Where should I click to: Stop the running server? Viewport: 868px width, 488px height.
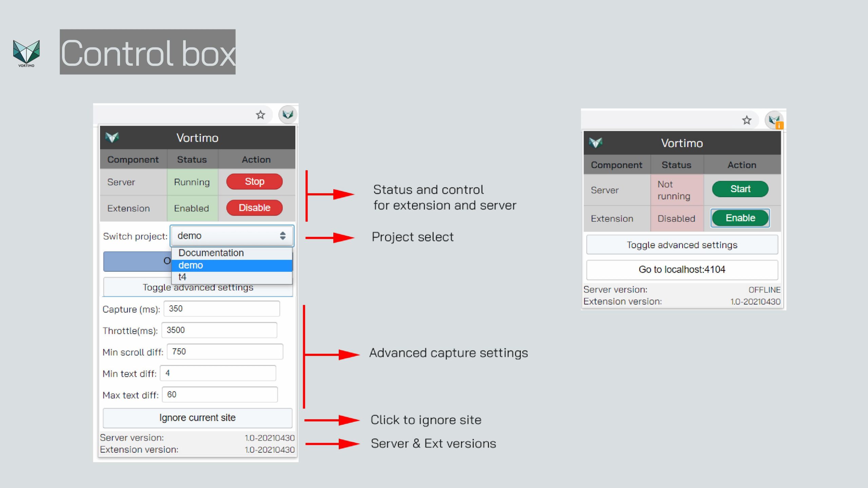click(254, 182)
